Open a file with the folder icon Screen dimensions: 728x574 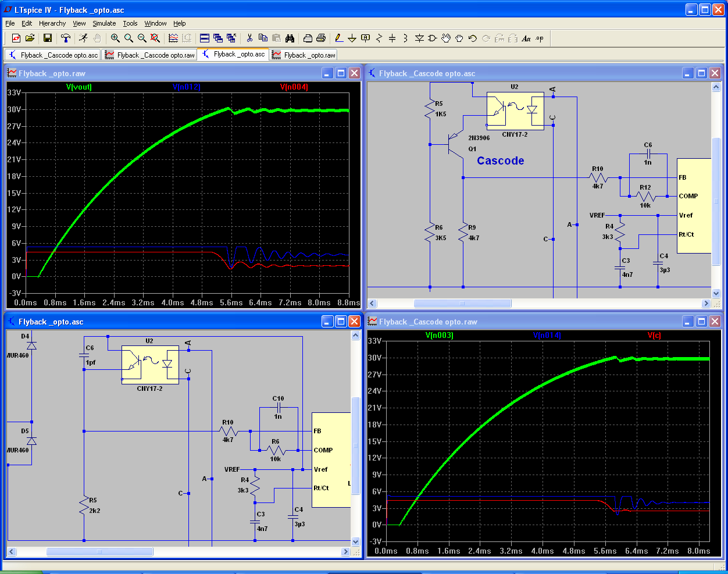coord(30,38)
